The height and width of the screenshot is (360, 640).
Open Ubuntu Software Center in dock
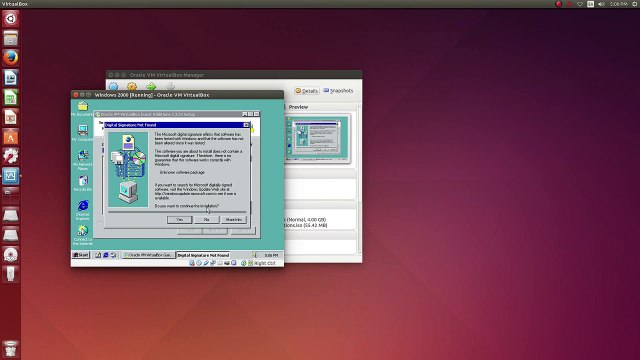pyautogui.click(x=11, y=136)
